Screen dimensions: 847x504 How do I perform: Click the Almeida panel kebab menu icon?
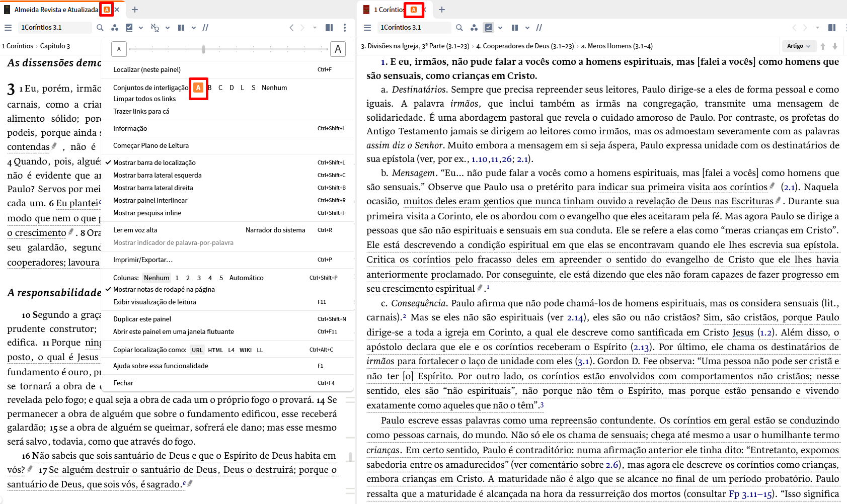pos(345,28)
